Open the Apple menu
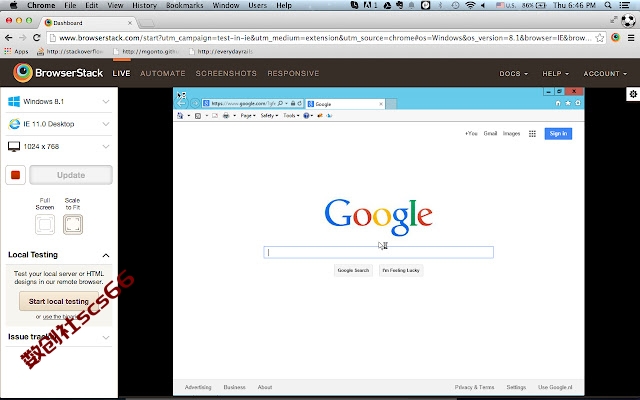 tap(13, 5)
